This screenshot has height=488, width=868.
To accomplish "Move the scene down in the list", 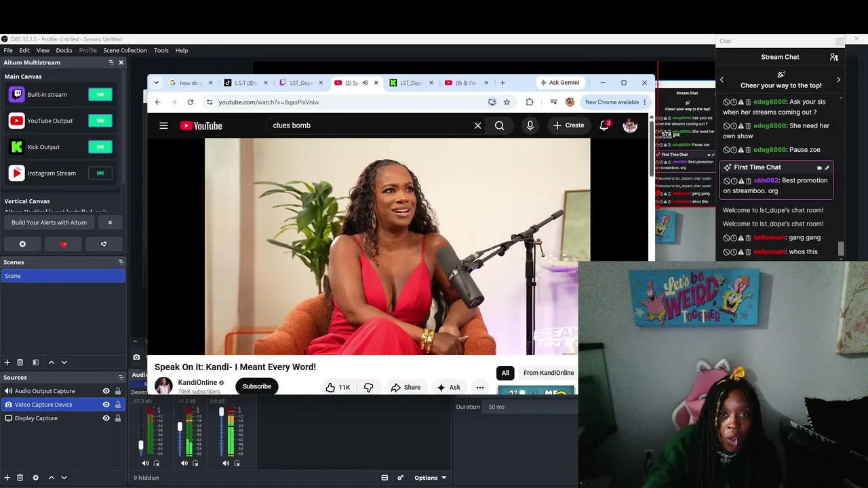I will (64, 363).
